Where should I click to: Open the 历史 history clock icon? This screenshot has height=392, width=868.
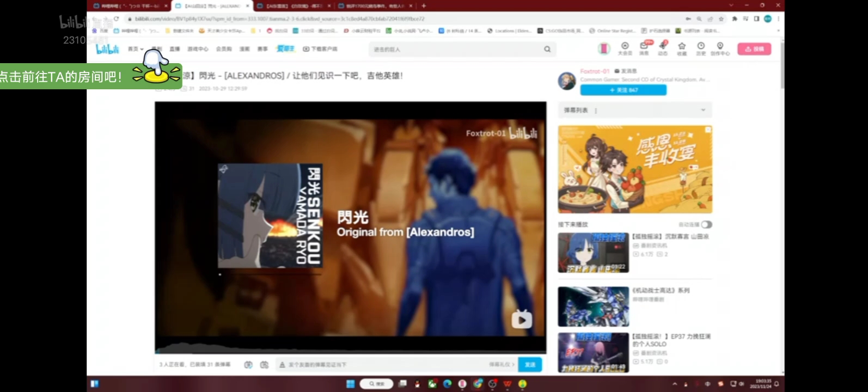tap(701, 48)
